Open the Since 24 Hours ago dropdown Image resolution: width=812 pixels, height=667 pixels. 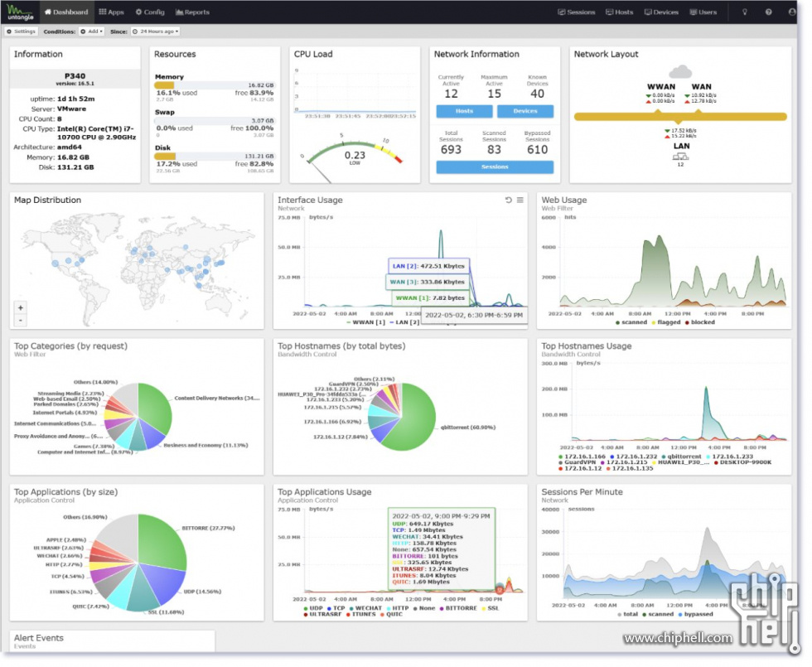coord(156,31)
